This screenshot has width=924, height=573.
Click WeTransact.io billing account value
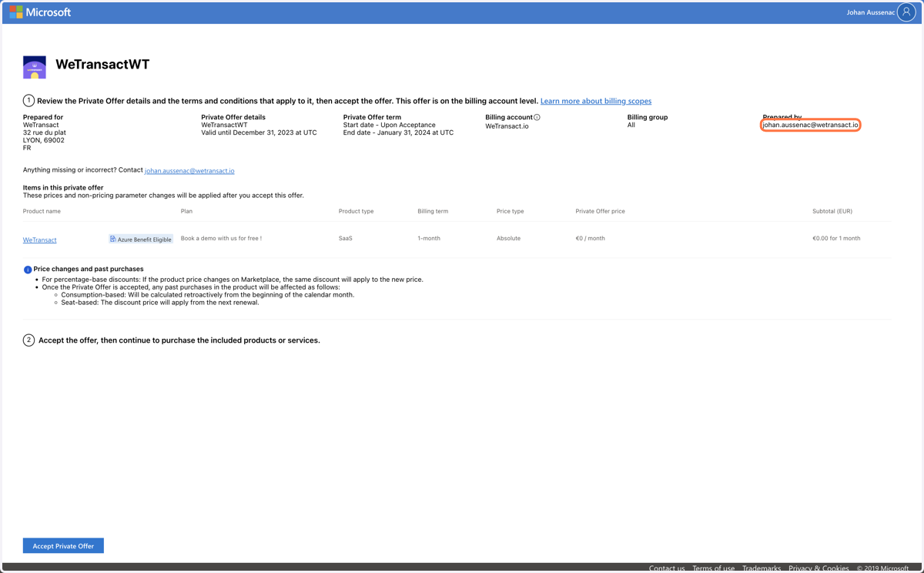click(507, 126)
